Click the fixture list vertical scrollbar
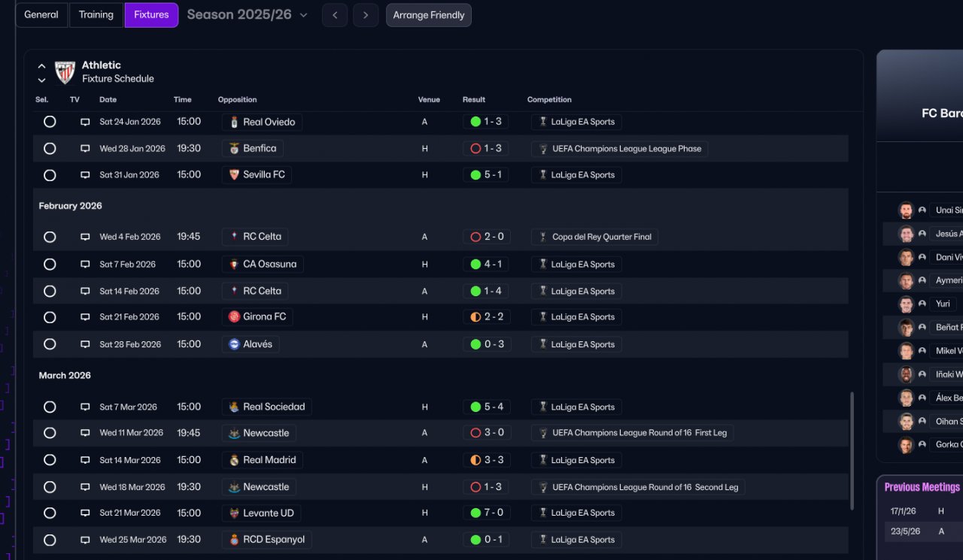The width and height of the screenshot is (963, 560). click(x=852, y=451)
